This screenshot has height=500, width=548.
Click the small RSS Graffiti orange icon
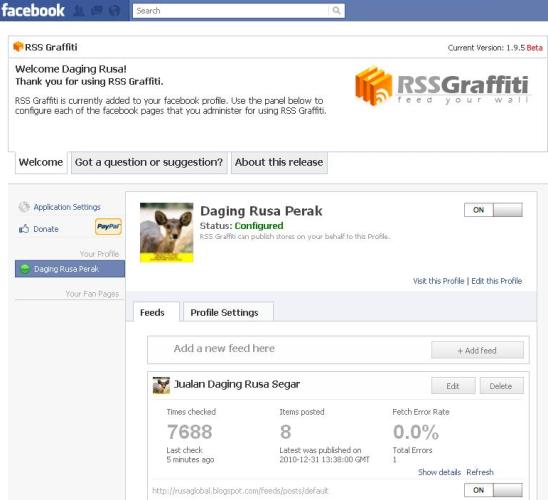click(18, 46)
